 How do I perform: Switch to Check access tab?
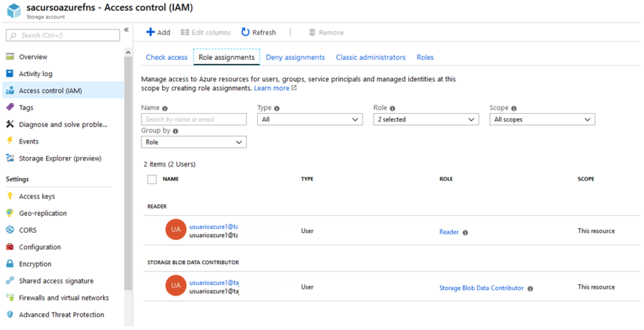coord(167,57)
